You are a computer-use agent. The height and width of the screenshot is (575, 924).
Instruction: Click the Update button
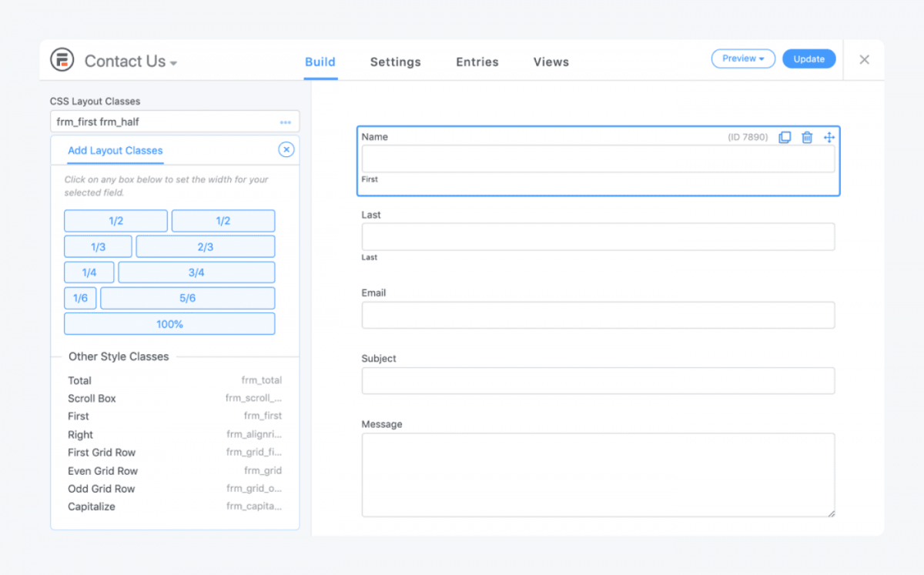pos(808,59)
